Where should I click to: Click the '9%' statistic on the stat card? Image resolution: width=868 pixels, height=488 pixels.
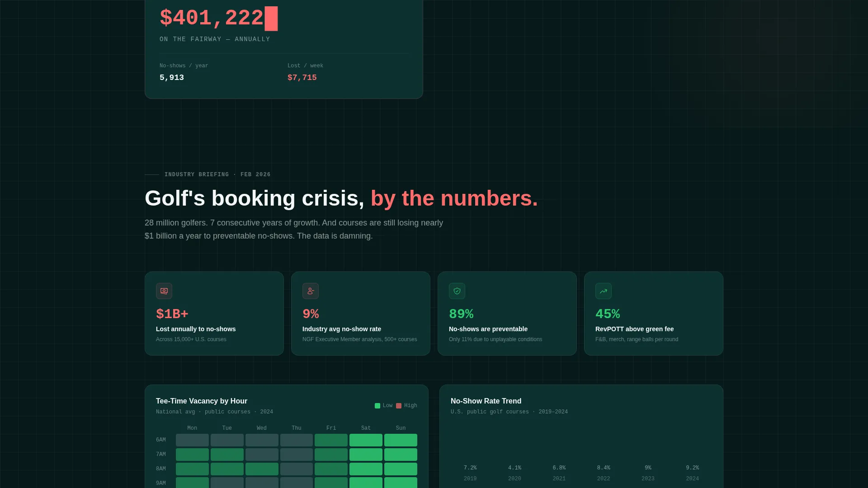pos(311,314)
